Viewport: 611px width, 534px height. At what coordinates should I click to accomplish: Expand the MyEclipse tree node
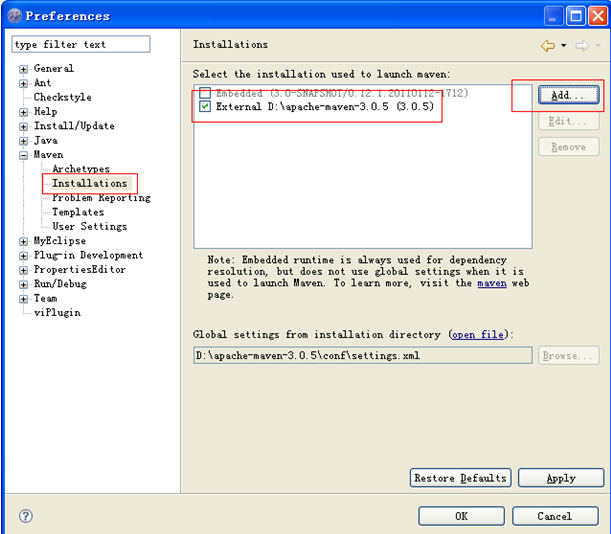pos(23,241)
